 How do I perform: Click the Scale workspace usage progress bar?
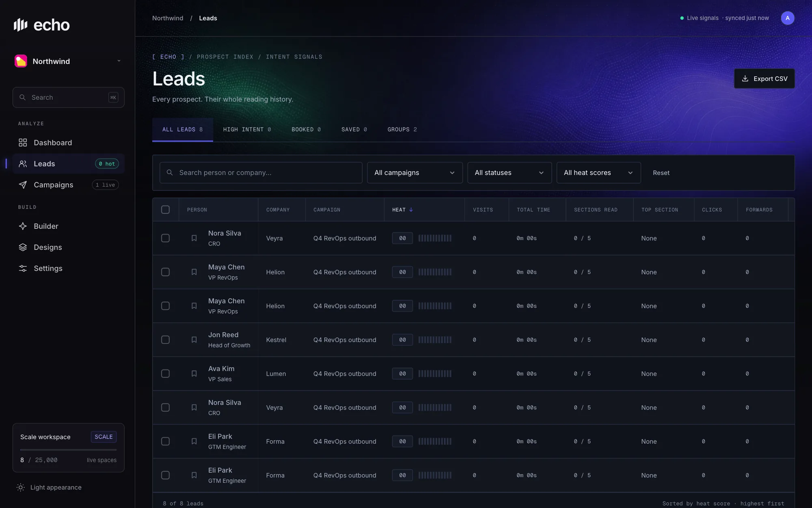(68, 449)
